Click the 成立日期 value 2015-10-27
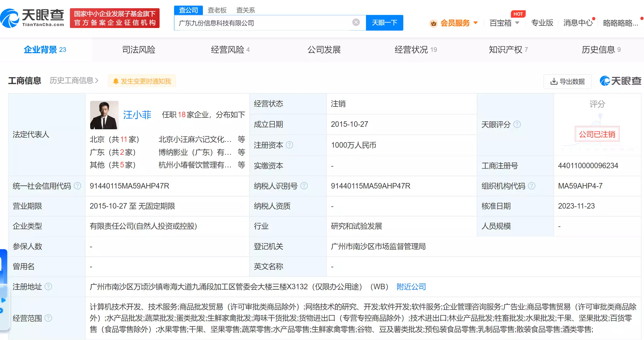This screenshot has width=644, height=340. pyautogui.click(x=349, y=124)
